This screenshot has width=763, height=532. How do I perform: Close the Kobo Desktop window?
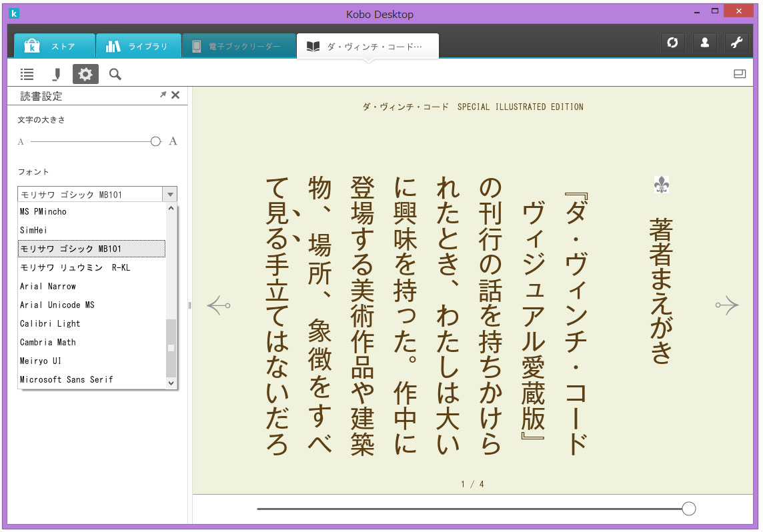tap(739, 11)
